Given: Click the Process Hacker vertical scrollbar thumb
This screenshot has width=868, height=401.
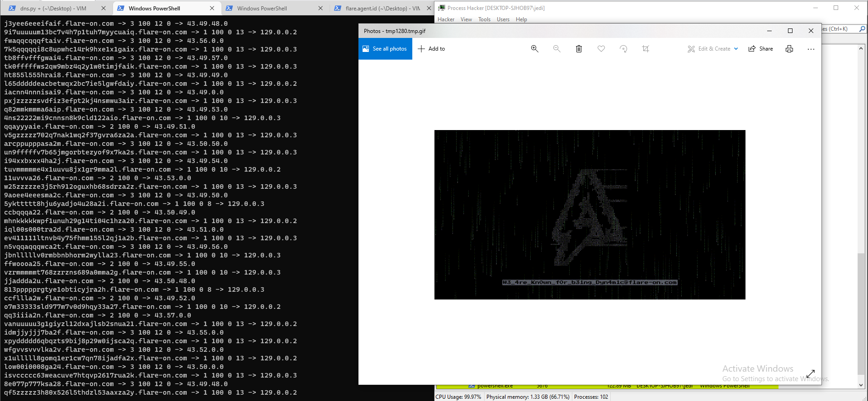Looking at the screenshot, I should [861, 314].
